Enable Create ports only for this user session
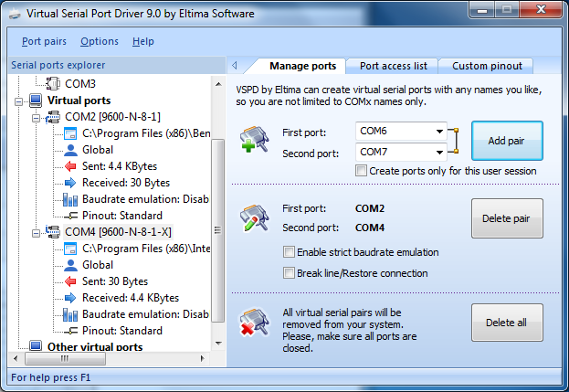This screenshot has height=392, width=569. point(361,171)
